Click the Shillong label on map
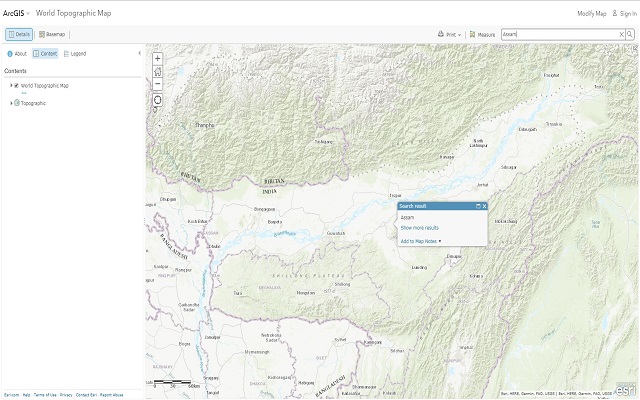 pyautogui.click(x=342, y=284)
